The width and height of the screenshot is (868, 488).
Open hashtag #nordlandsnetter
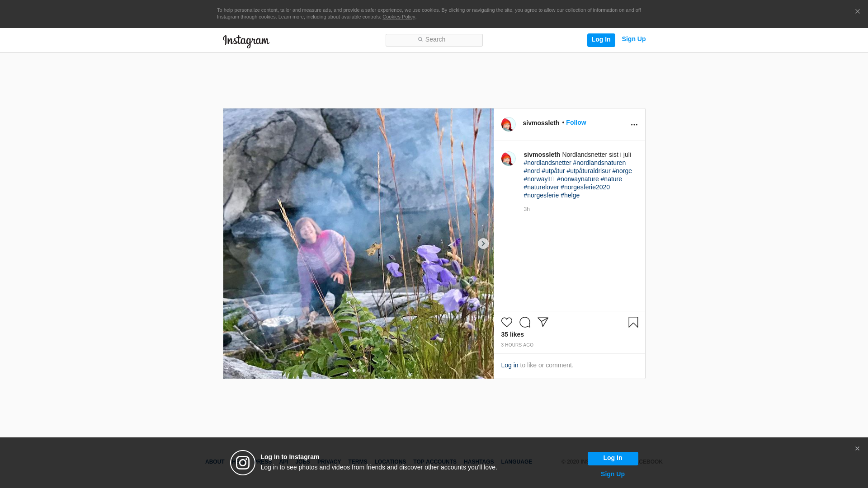tap(547, 163)
